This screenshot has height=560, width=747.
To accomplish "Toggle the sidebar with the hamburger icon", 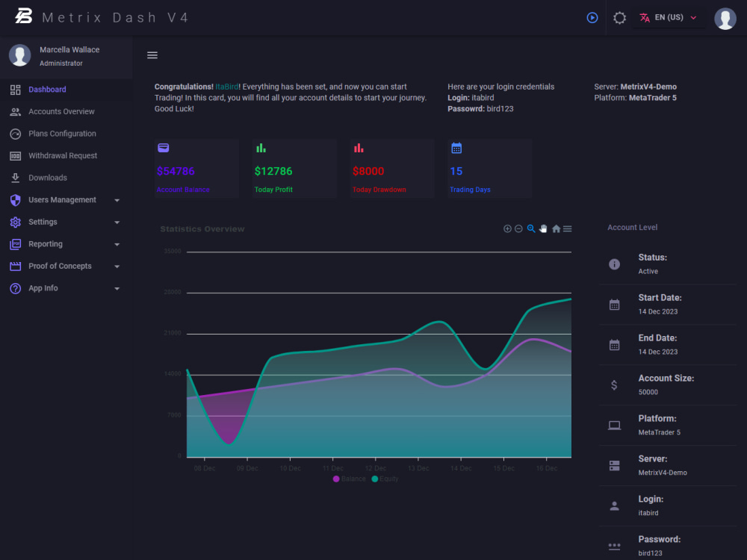I will (x=152, y=55).
